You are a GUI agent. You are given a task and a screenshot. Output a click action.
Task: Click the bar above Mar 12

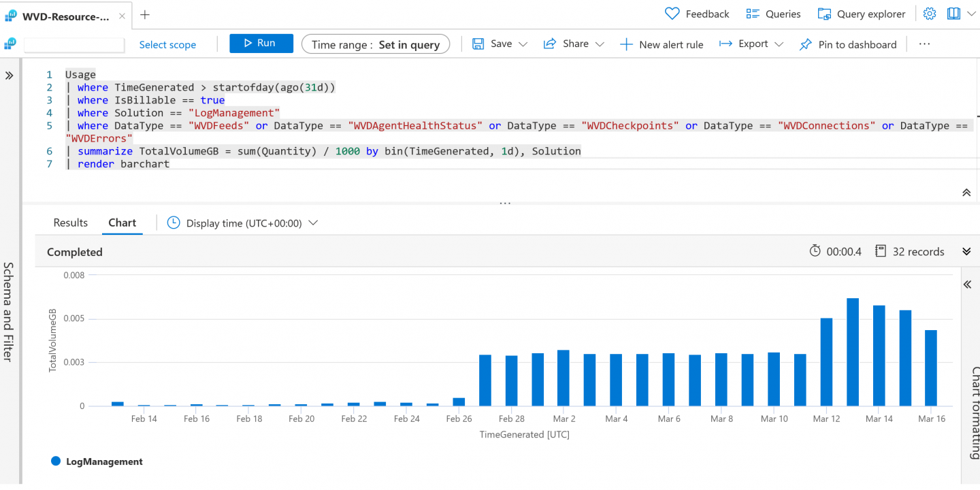click(826, 362)
